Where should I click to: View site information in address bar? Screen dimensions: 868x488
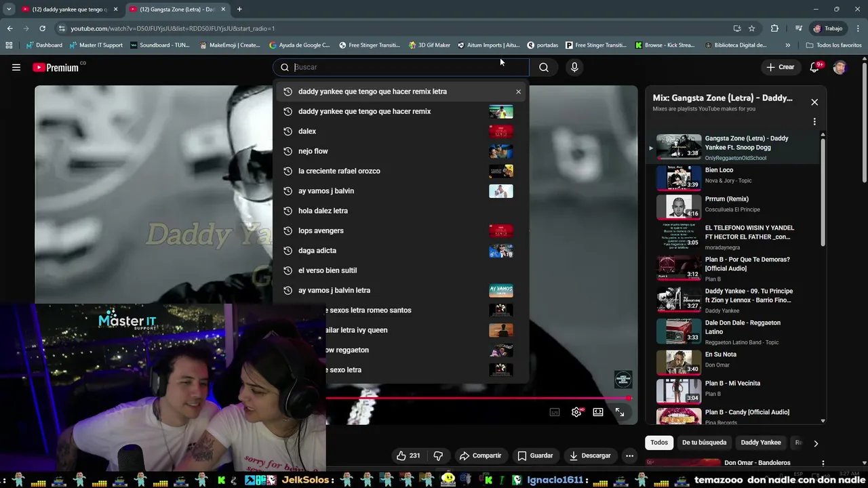click(x=62, y=28)
